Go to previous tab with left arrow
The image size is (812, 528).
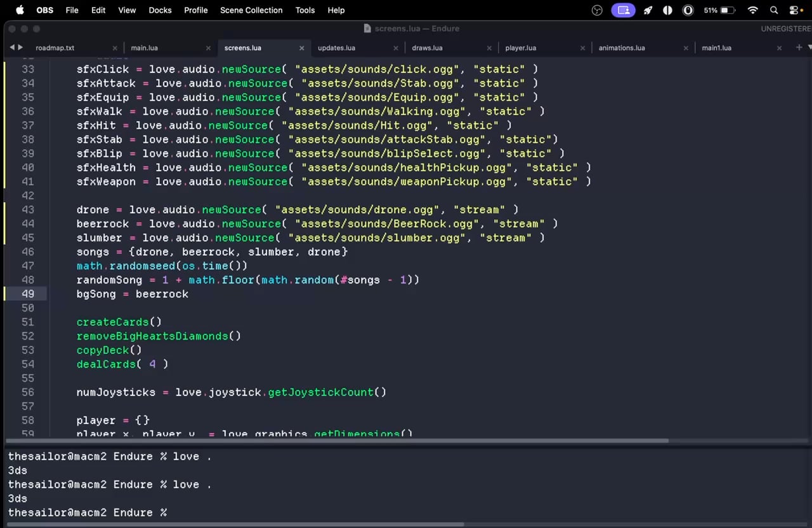pyautogui.click(x=11, y=48)
